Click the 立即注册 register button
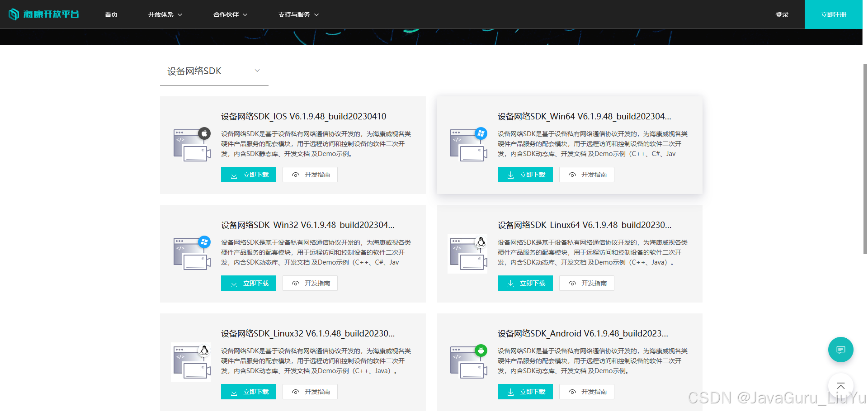Screen dimensions: 868x412 [834, 14]
